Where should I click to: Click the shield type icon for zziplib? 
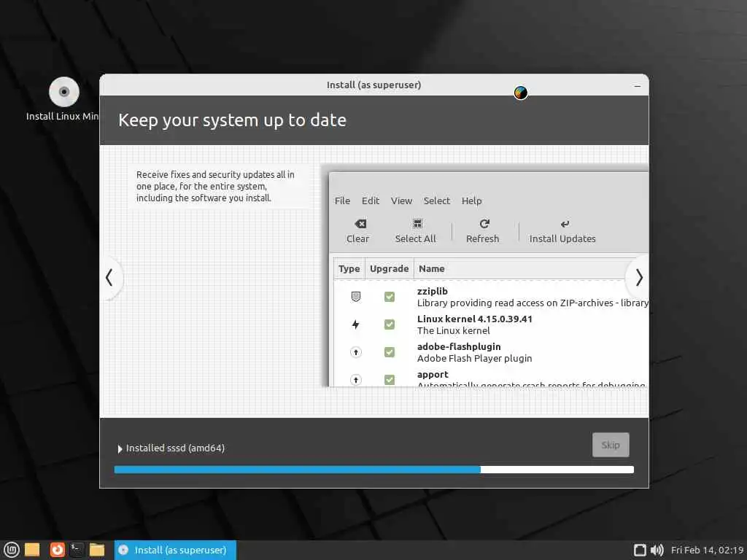(355, 297)
